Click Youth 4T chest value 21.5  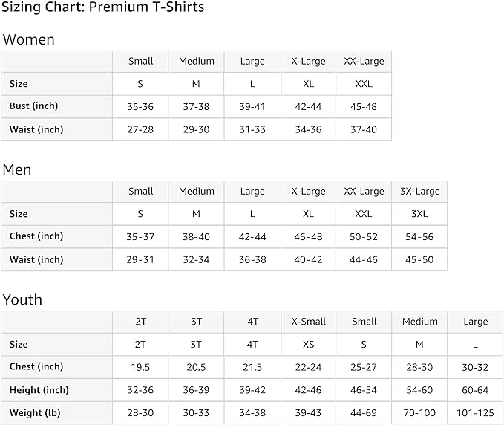coord(252,366)
